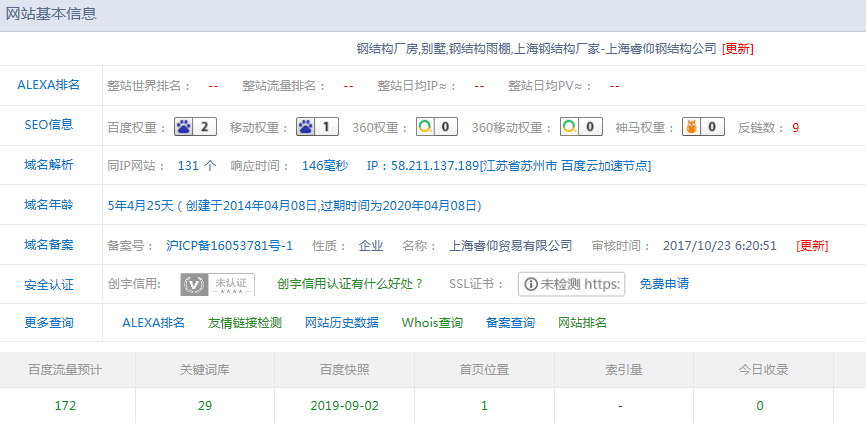Click the 整站流量排名 dash value
This screenshot has width=866, height=423.
[348, 87]
